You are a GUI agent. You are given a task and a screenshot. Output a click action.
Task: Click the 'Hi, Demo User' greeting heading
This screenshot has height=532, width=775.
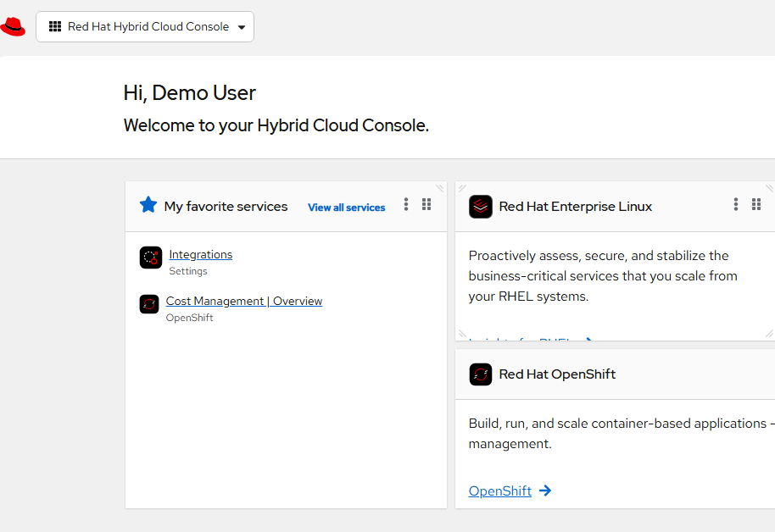(x=190, y=93)
